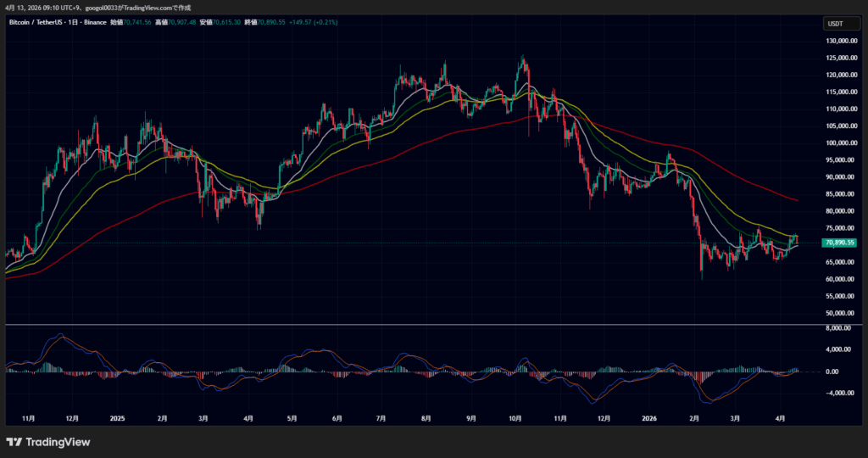This screenshot has width=868, height=458.
Task: Click the 50,000.00 price axis label
Action: (842, 313)
